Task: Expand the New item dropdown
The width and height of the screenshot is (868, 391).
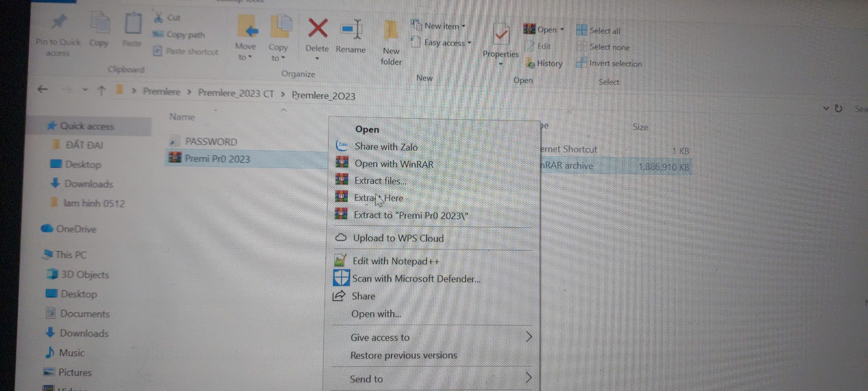Action: (x=463, y=26)
